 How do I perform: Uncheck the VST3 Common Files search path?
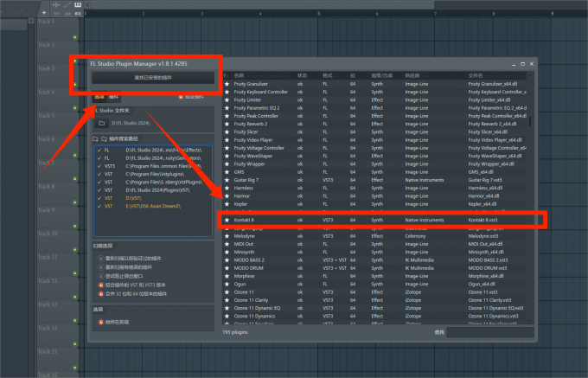[99, 166]
